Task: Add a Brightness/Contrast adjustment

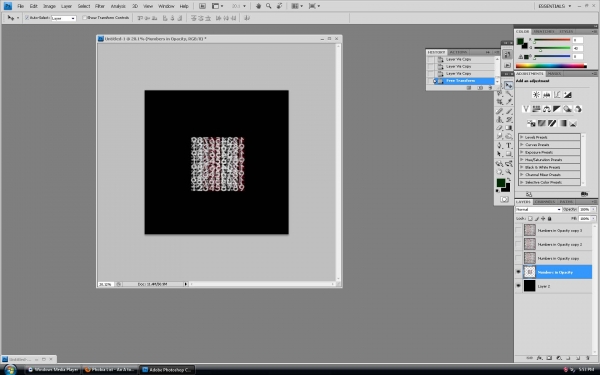Action: [x=536, y=95]
